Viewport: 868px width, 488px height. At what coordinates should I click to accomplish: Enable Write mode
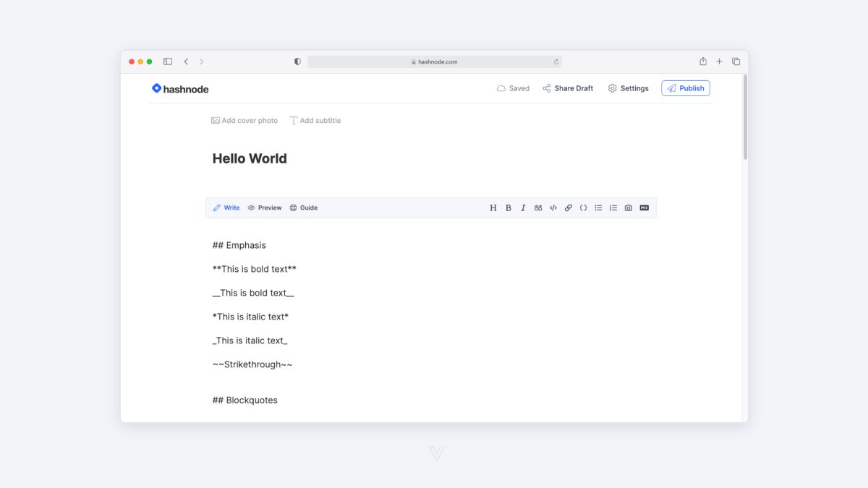(226, 207)
